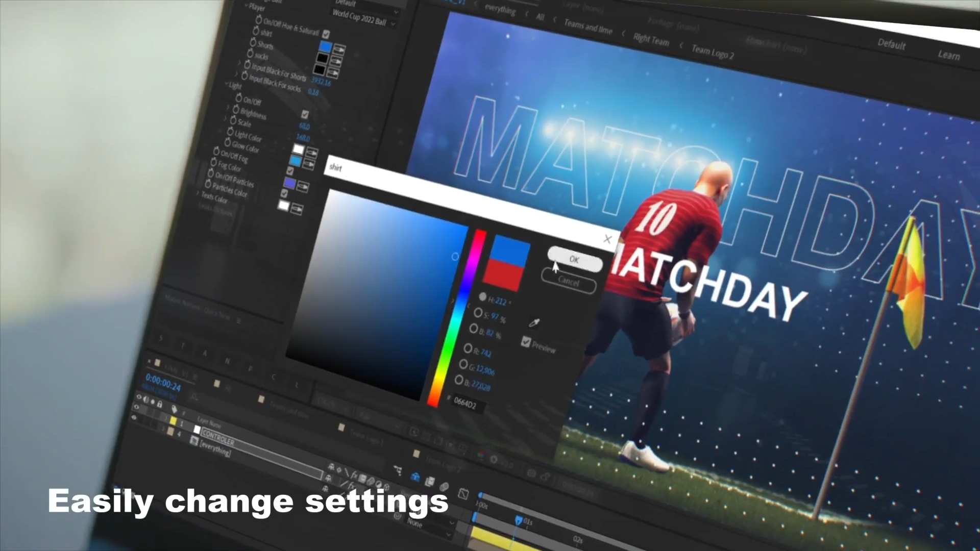
Task: Toggle On/Off Hue & Saturation checkbox
Action: pyautogui.click(x=326, y=34)
